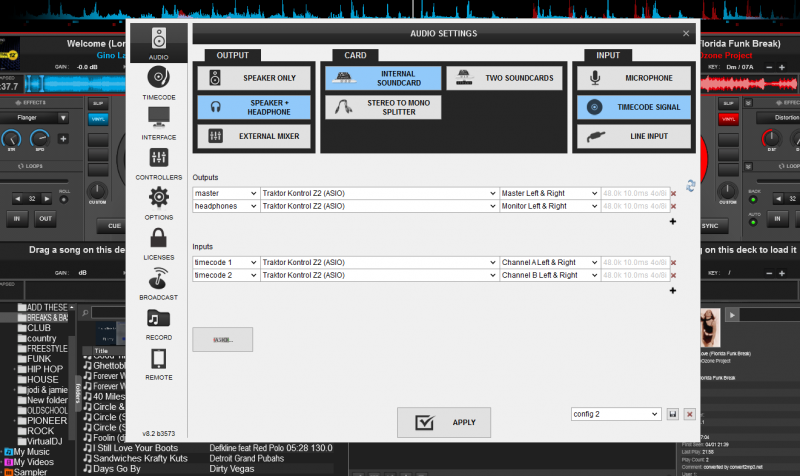Select External Mixer output mode
This screenshot has height=476, width=800.
pyautogui.click(x=254, y=136)
